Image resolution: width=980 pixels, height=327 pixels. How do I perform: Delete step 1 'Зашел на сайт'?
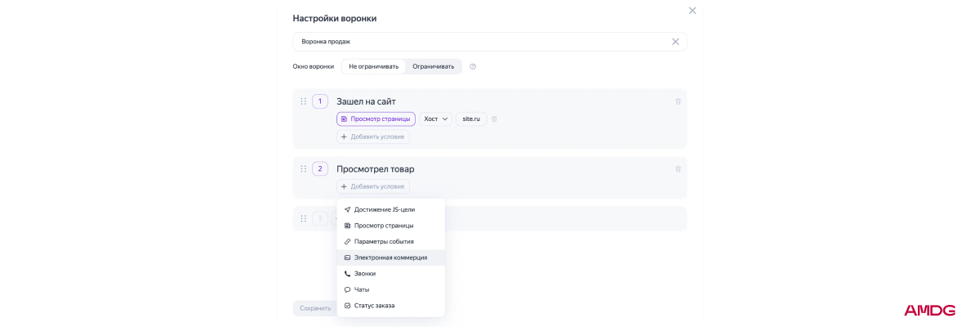pyautogui.click(x=678, y=101)
